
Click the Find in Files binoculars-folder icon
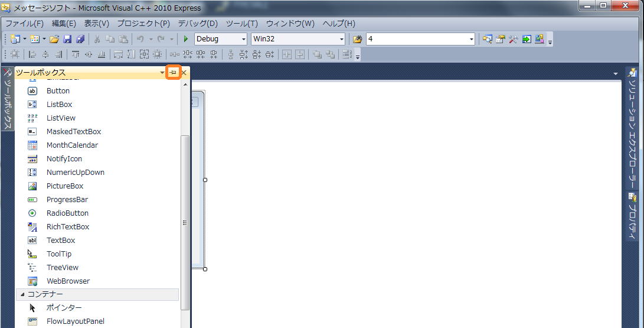pos(357,39)
